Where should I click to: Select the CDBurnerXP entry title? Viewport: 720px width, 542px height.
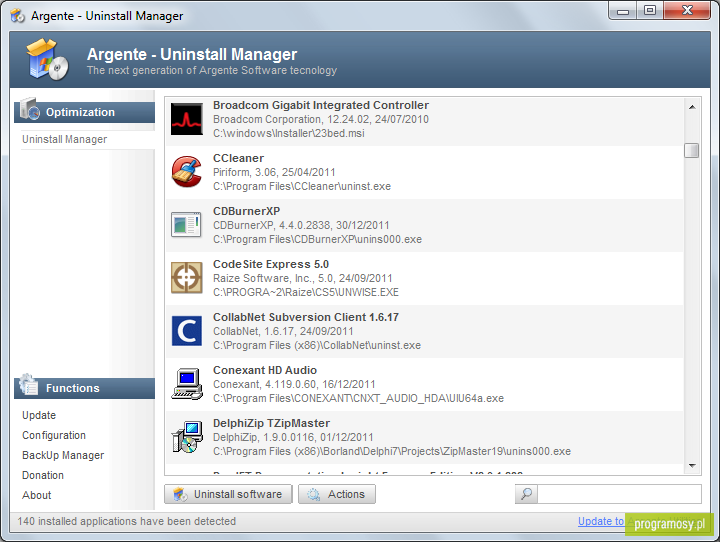(247, 211)
